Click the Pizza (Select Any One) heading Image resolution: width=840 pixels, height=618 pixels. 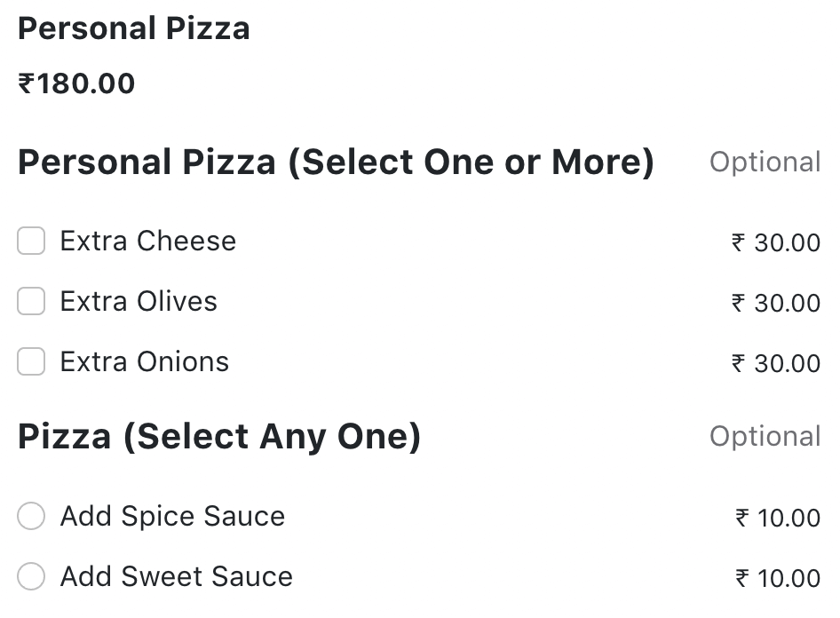pyautogui.click(x=218, y=436)
